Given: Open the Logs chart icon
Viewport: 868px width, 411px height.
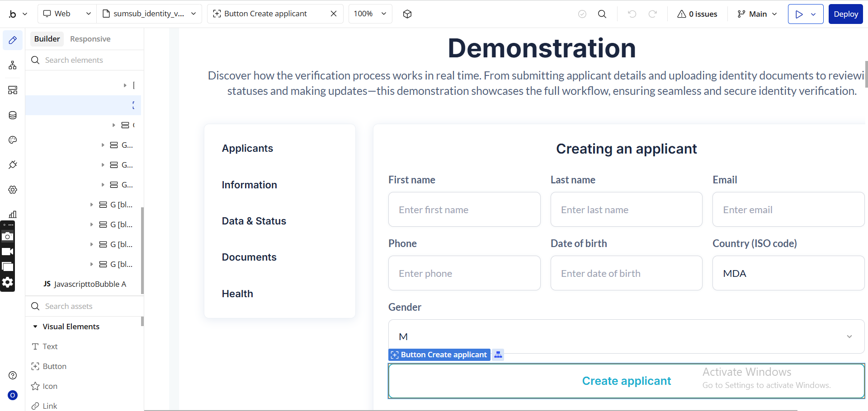Looking at the screenshot, I should (13, 214).
